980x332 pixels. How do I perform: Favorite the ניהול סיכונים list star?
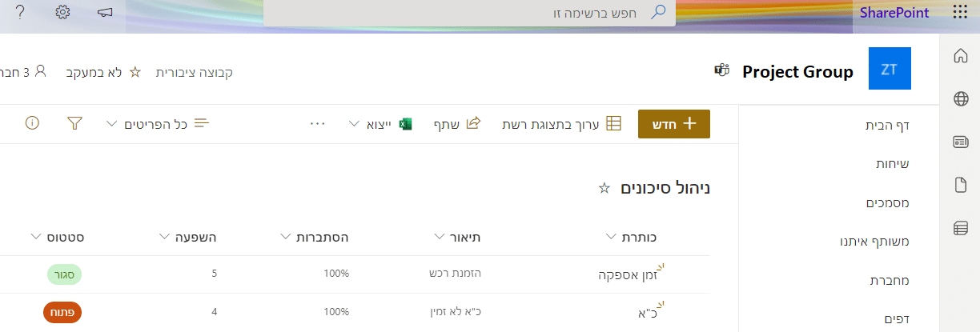click(x=604, y=188)
